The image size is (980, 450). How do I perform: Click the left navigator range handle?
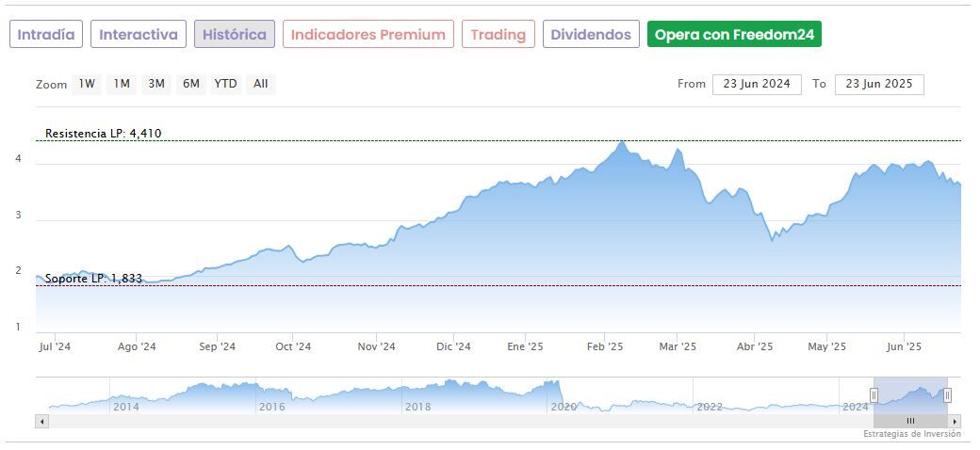[x=874, y=395]
